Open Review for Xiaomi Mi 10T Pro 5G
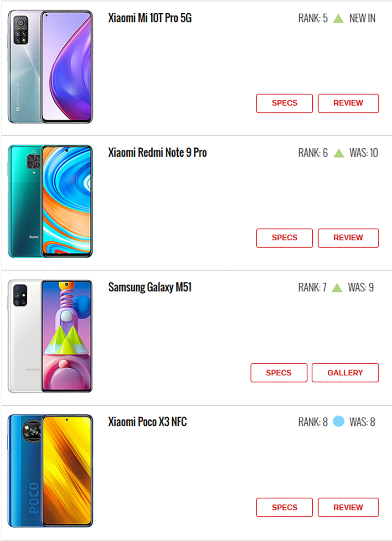This screenshot has width=392, height=541. tap(348, 103)
